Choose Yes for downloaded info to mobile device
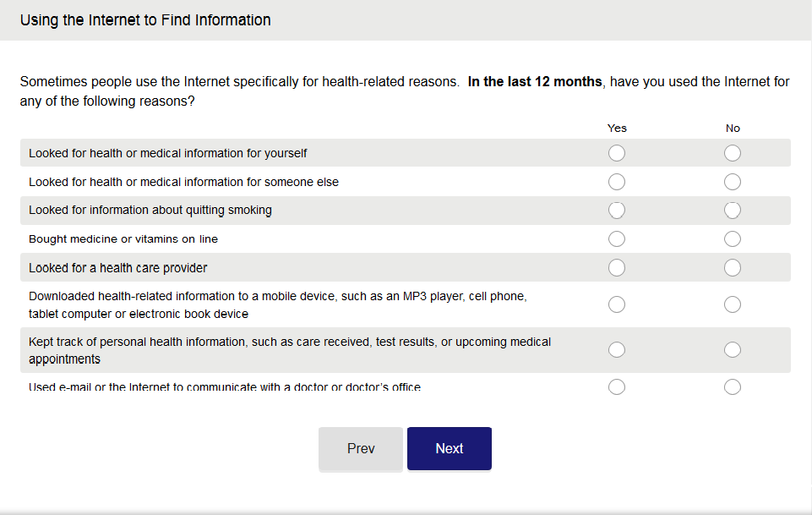Image resolution: width=812 pixels, height=515 pixels. point(617,304)
